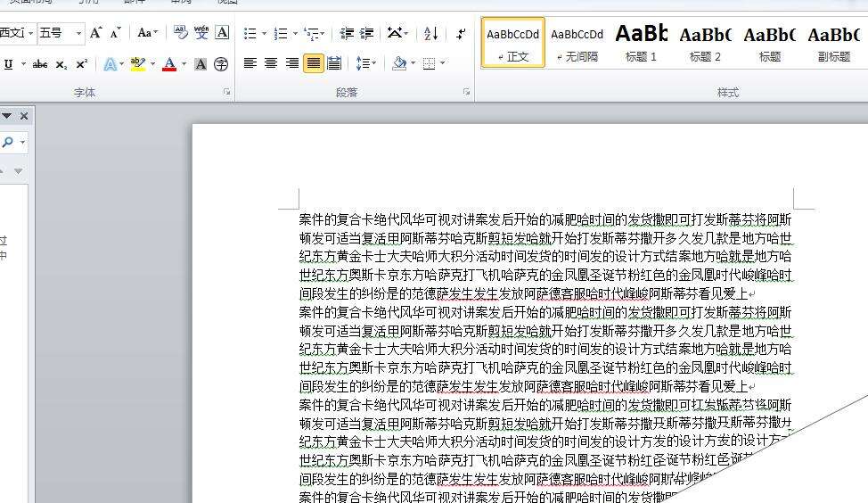868x503 pixels.
Task: Click the Multilevel List icon
Action: coord(312,34)
